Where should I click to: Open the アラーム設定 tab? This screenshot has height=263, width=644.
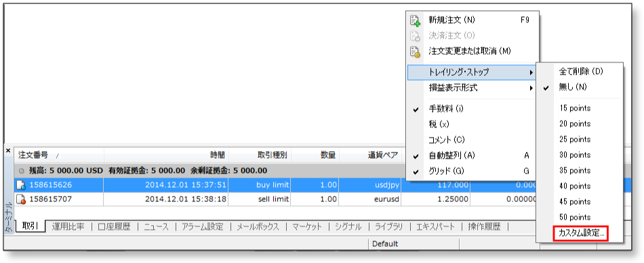(x=203, y=227)
